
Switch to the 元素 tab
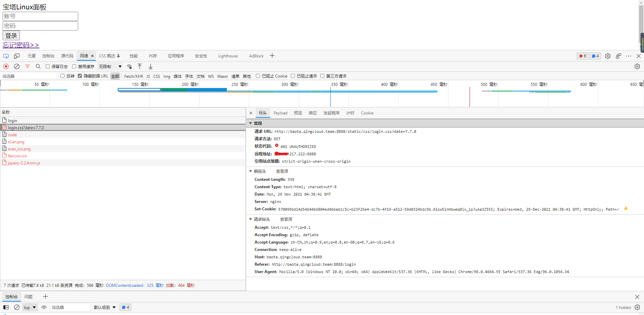click(x=32, y=56)
